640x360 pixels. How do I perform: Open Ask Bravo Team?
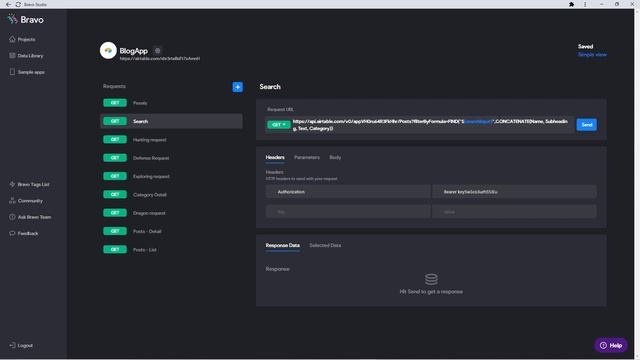coord(30,217)
